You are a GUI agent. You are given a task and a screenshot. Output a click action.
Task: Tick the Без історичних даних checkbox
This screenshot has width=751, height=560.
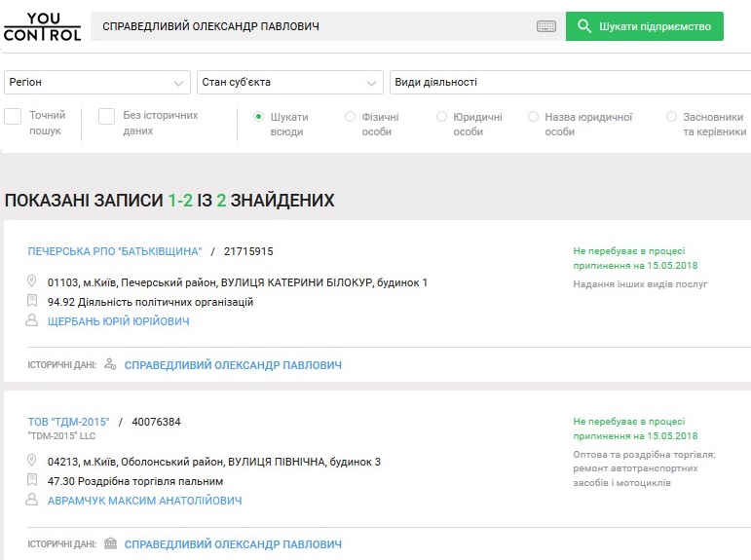tap(107, 117)
